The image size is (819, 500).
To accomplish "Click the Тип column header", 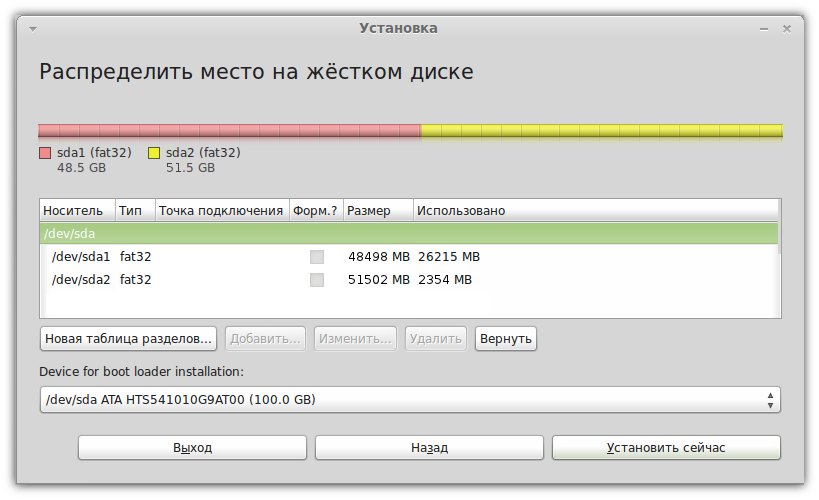I will (x=135, y=211).
